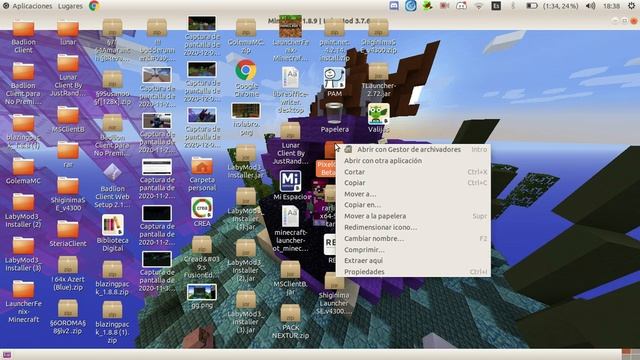Click the Chrome launcher in top panel
The width and height of the screenshot is (640, 360).
[94, 6]
